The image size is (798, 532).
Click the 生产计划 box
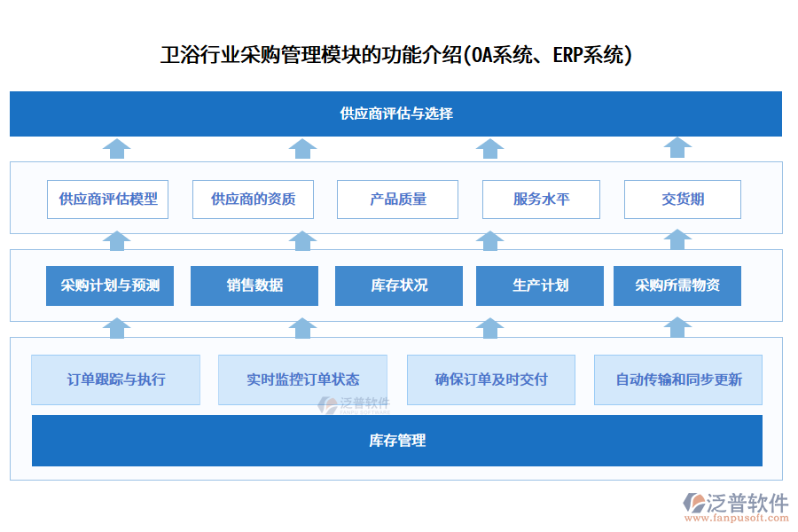click(x=540, y=286)
